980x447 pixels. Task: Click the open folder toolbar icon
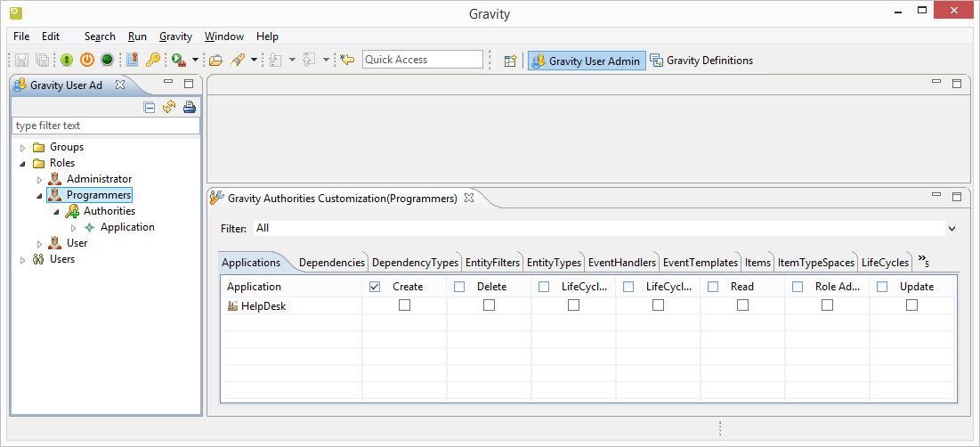(215, 60)
